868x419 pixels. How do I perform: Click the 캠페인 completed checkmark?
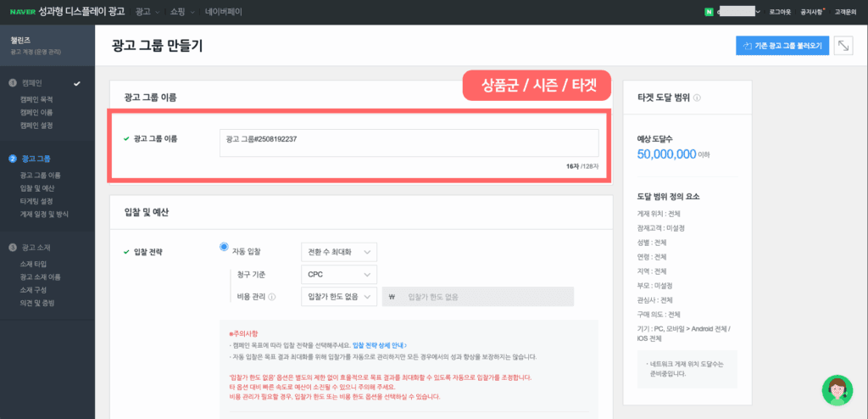coord(77,83)
